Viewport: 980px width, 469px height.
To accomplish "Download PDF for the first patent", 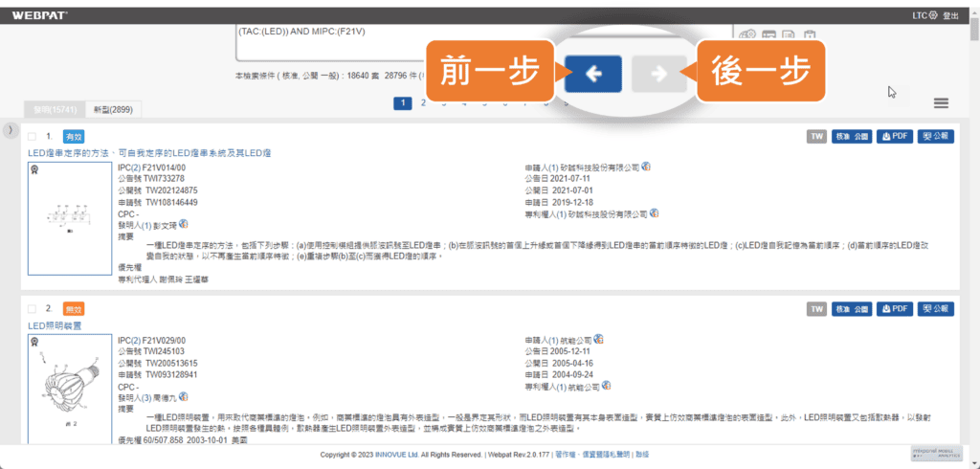I will click(893, 137).
